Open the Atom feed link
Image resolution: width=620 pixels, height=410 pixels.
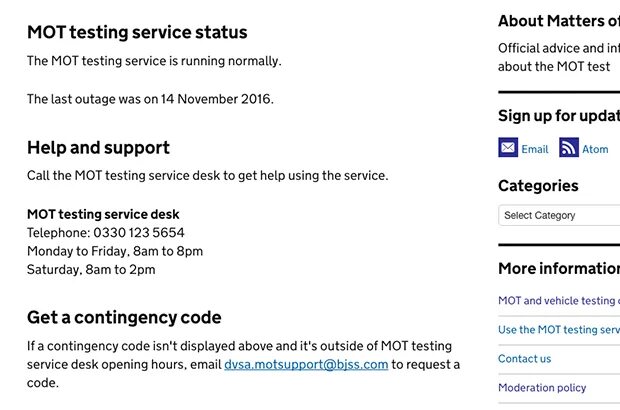(595, 149)
